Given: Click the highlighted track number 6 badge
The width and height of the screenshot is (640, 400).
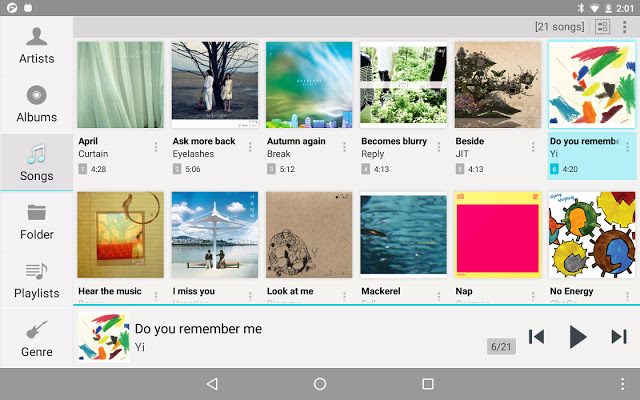Looking at the screenshot, I should [554, 169].
